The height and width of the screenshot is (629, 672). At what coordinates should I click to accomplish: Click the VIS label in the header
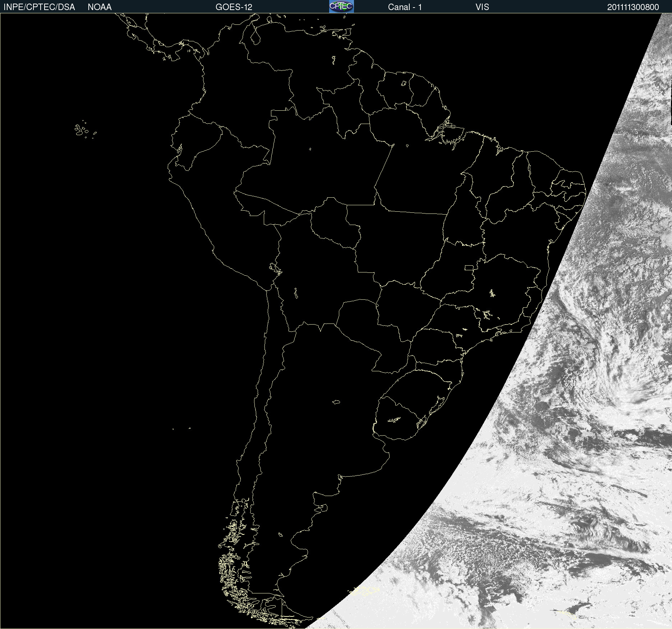(482, 7)
